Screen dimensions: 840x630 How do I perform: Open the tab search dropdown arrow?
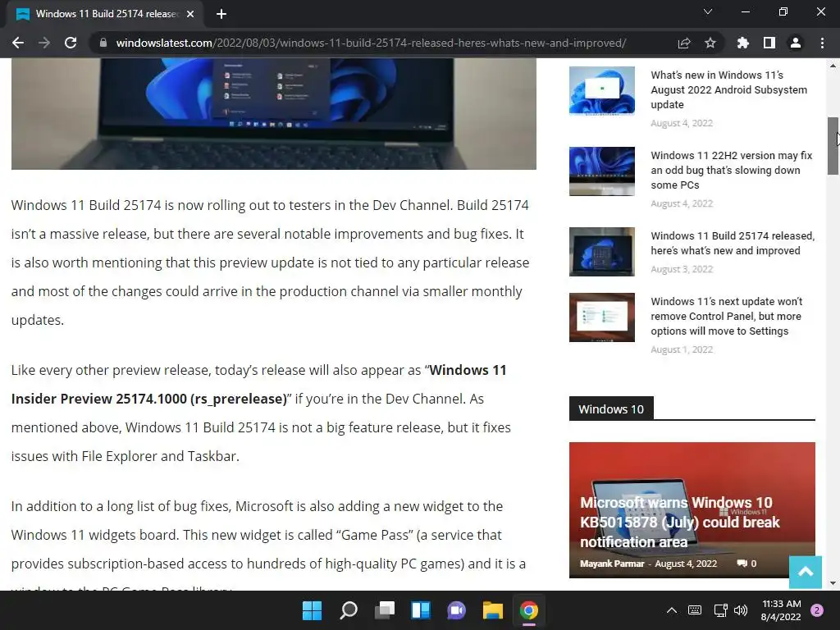pyautogui.click(x=708, y=11)
